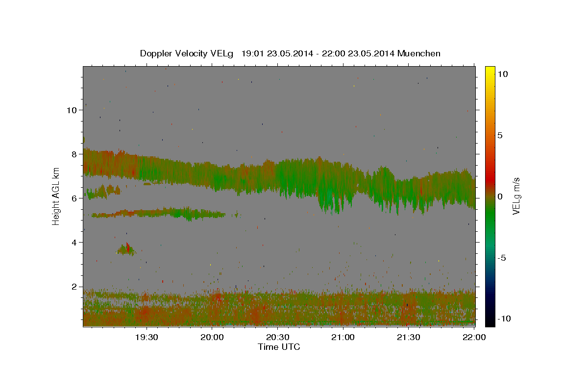This screenshot has height=392, width=588.
Task: Click the "Time UTC" axis title
Action: pos(279,347)
